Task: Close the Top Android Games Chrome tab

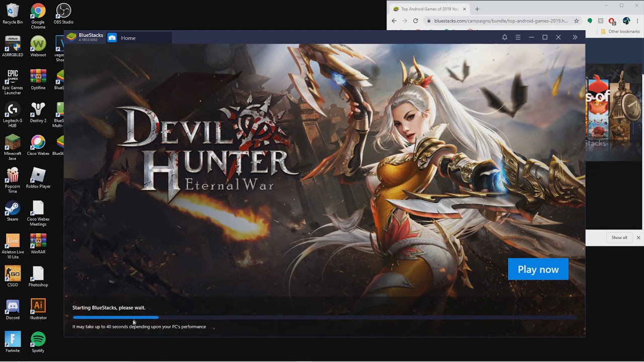Action: (464, 9)
